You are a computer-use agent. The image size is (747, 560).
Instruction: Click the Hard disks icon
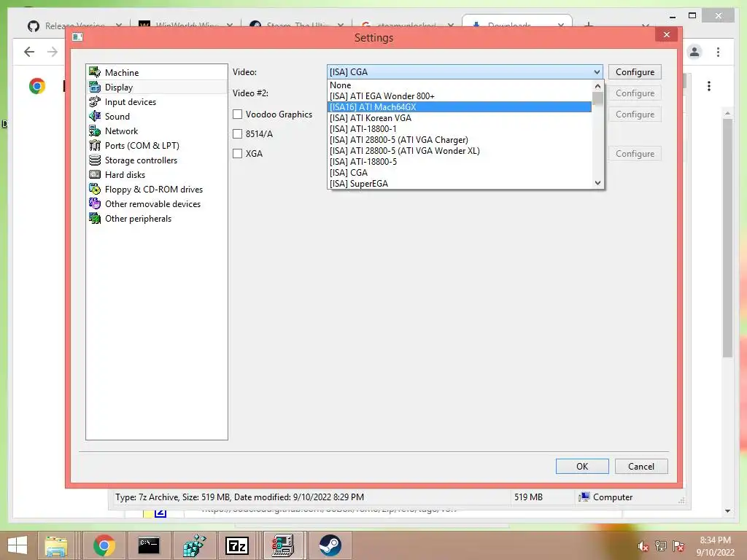click(95, 175)
